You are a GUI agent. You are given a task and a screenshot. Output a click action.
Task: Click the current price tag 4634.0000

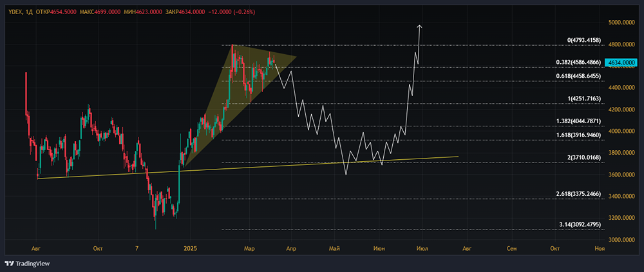pos(622,63)
